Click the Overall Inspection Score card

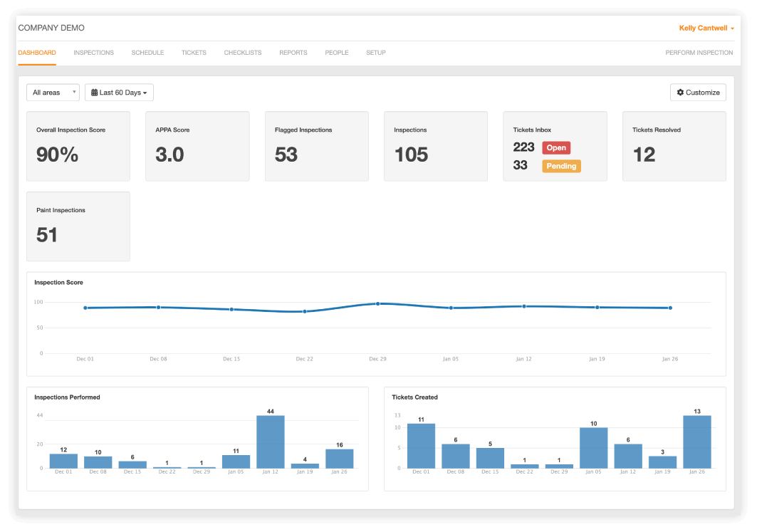click(x=78, y=146)
